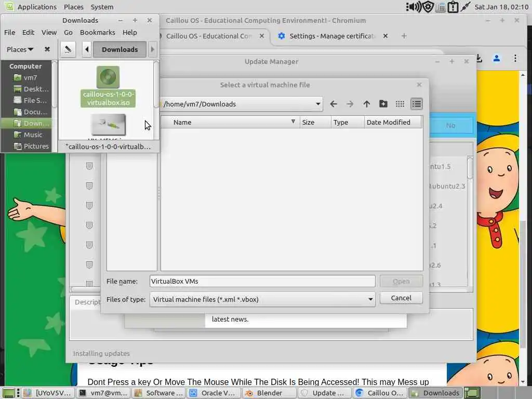Screen dimensions: 532x399
Task: Switch to Software taskbar button
Action: 158,393
